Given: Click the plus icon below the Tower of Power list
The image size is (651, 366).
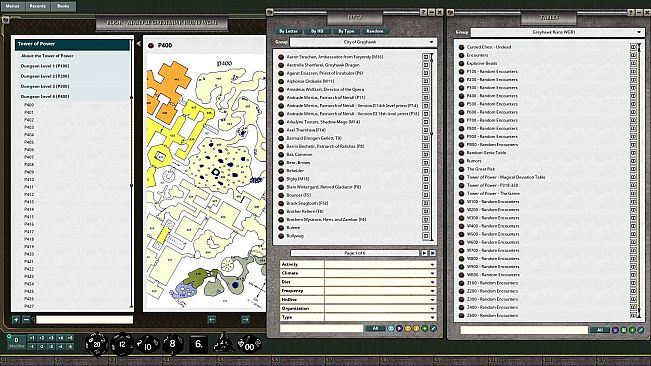Looking at the screenshot, I should 16,320.
